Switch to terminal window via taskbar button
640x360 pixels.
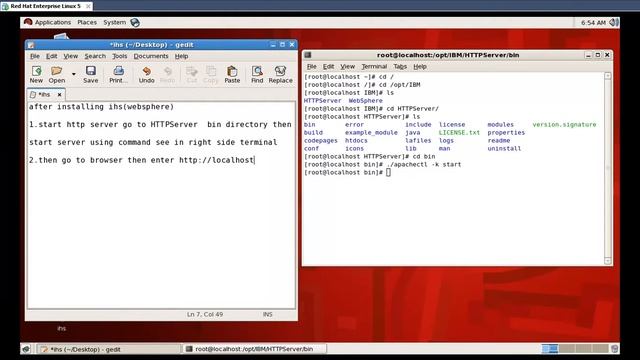pos(254,349)
